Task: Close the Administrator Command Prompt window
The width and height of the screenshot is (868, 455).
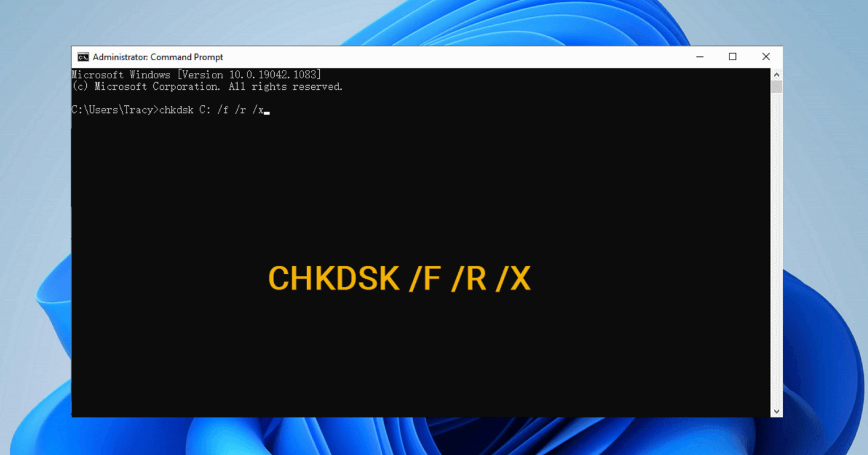Action: pos(766,57)
